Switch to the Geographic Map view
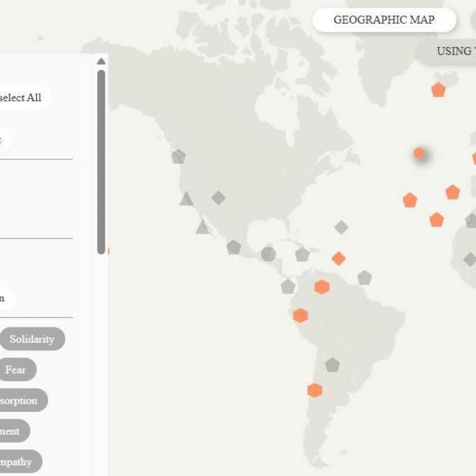This screenshot has width=476, height=476. point(384,20)
